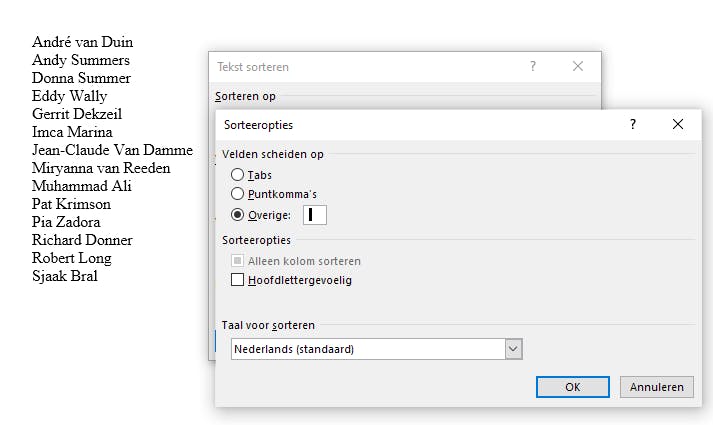Close the Tekst sorteren dialog
Image resolution: width=713 pixels, height=425 pixels.
tap(578, 67)
